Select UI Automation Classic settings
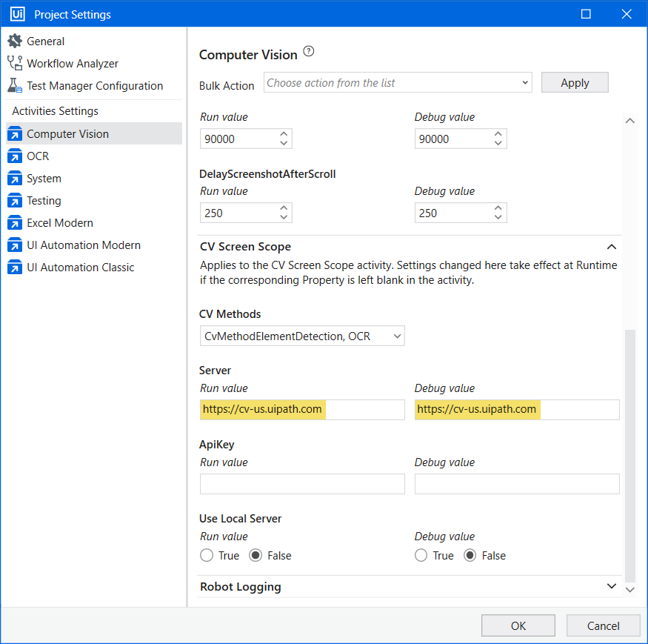This screenshot has width=648, height=644. pyautogui.click(x=94, y=268)
